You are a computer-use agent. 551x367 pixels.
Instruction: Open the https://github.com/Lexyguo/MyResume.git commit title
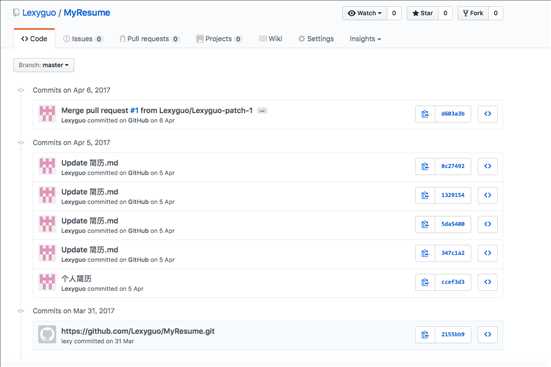[138, 331]
